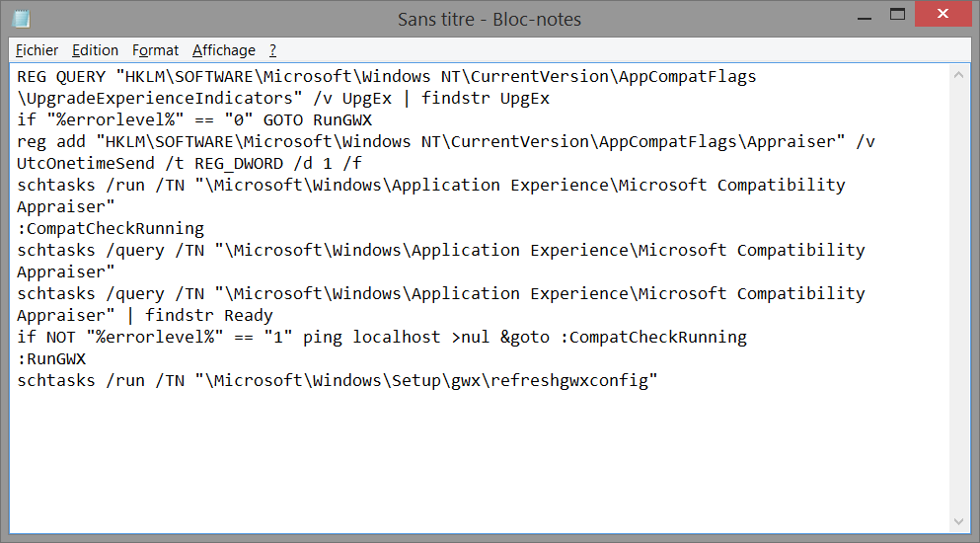The image size is (980, 543).
Task: Place cursor on :CompatCheckRunning label line
Action: pos(111,228)
